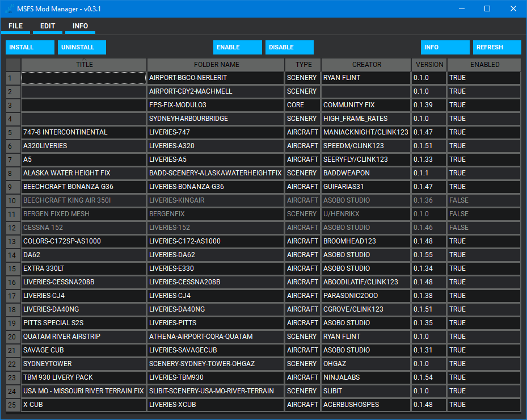
Task: Select row header number 1
Action: point(14,78)
